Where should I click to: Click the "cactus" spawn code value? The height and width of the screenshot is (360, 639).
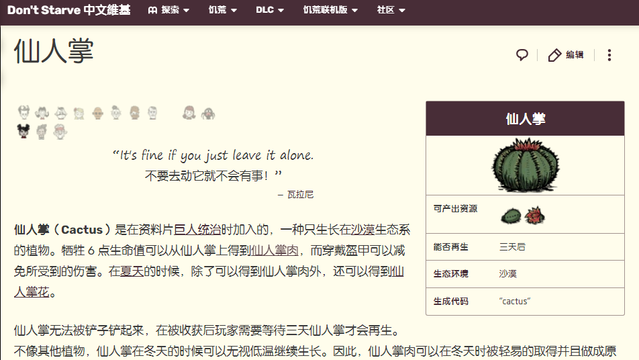pyautogui.click(x=515, y=301)
